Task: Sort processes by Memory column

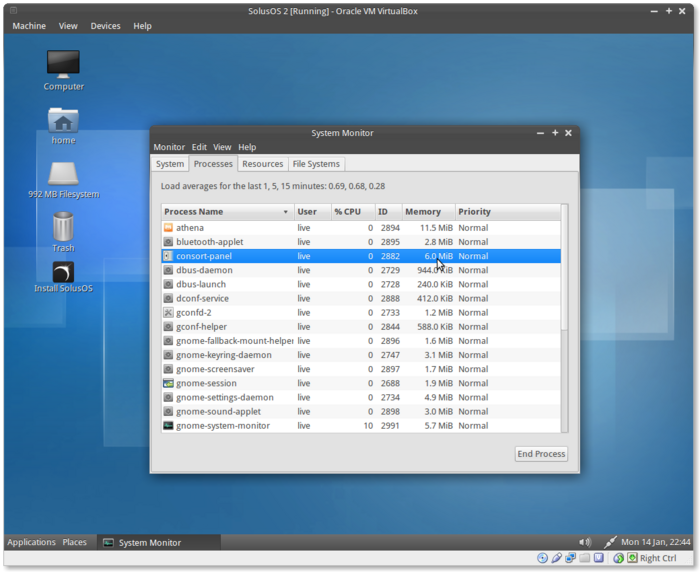Action: click(x=423, y=212)
